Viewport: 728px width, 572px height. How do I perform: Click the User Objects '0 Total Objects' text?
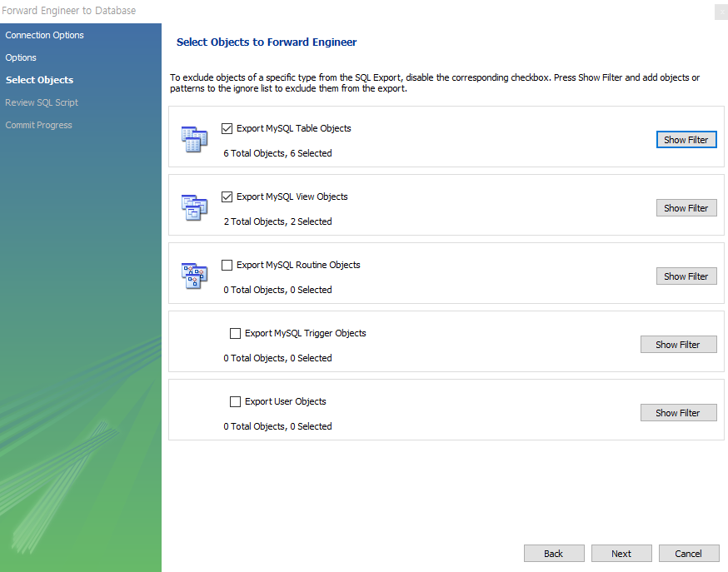click(277, 425)
